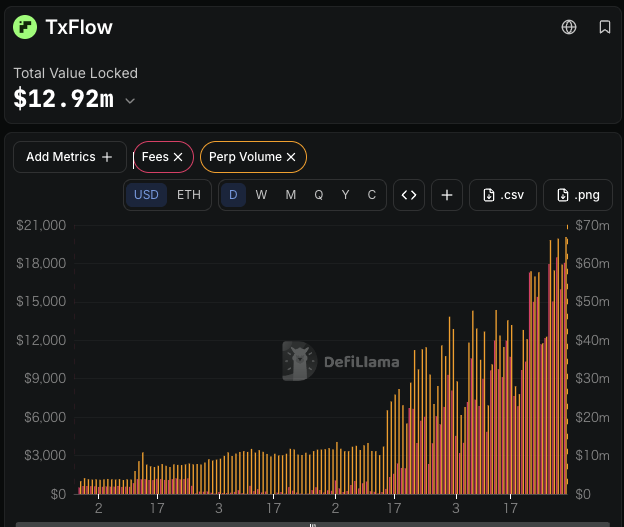Image resolution: width=624 pixels, height=527 pixels.
Task: Bookmark TxFlow with the bookmark icon
Action: [x=604, y=27]
